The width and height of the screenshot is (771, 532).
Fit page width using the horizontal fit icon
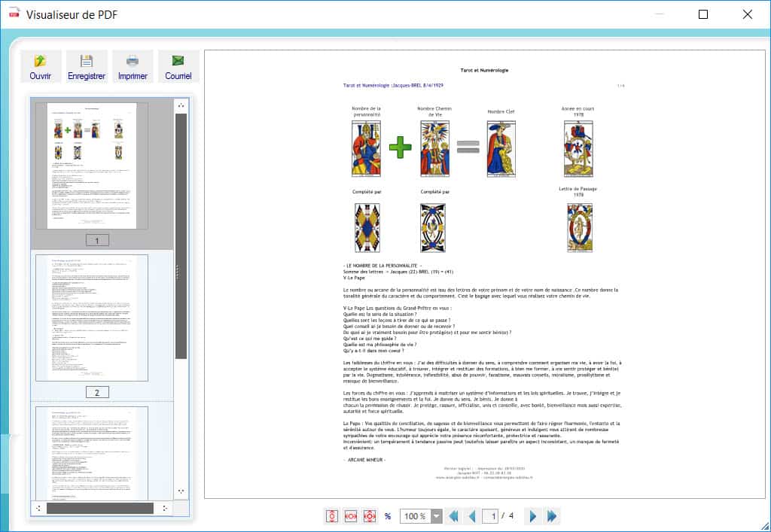click(x=351, y=515)
